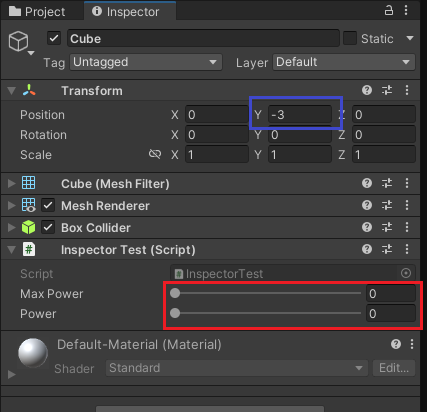This screenshot has height=412, width=427.
Task: Click the Mesh Filter grid icon
Action: point(29,183)
